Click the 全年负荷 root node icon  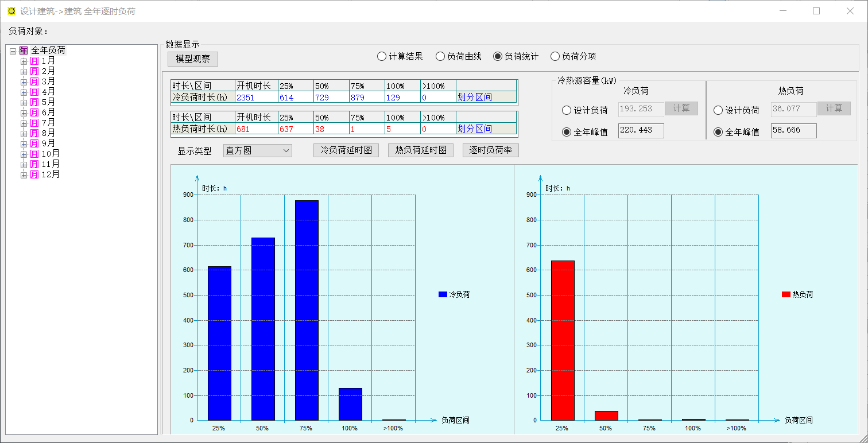point(24,50)
